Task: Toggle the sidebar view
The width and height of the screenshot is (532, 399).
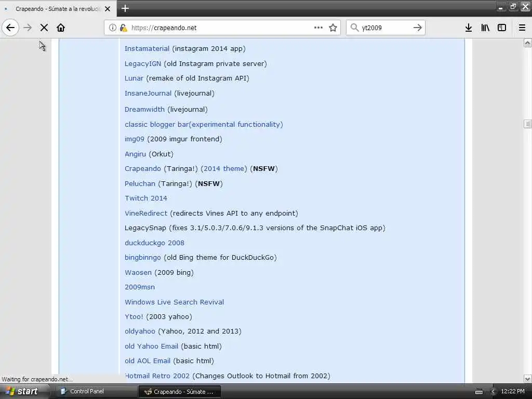Action: coord(502,28)
